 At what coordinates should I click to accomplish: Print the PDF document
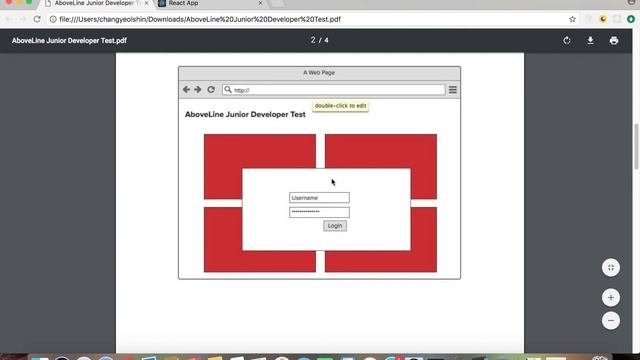point(614,40)
